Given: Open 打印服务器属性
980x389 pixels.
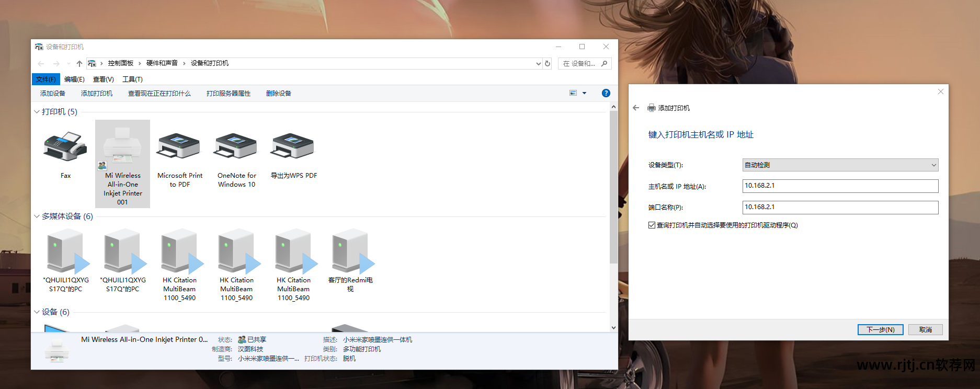Looking at the screenshot, I should pyautogui.click(x=229, y=94).
